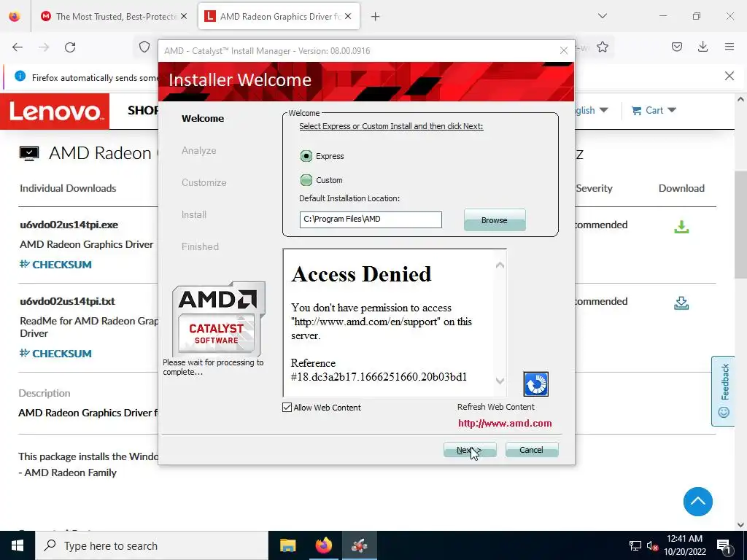Screen dimensions: 747x560
Task: Open the Windows Start menu
Action: tap(18, 545)
